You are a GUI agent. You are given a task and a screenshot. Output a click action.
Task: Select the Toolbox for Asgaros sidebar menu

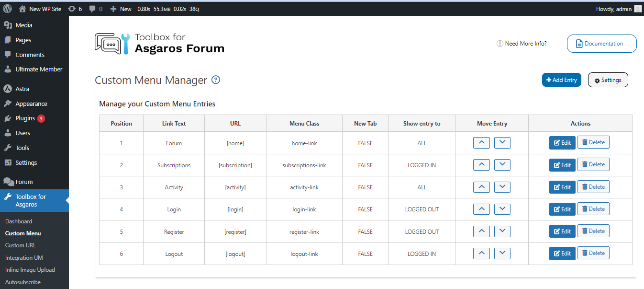click(34, 200)
